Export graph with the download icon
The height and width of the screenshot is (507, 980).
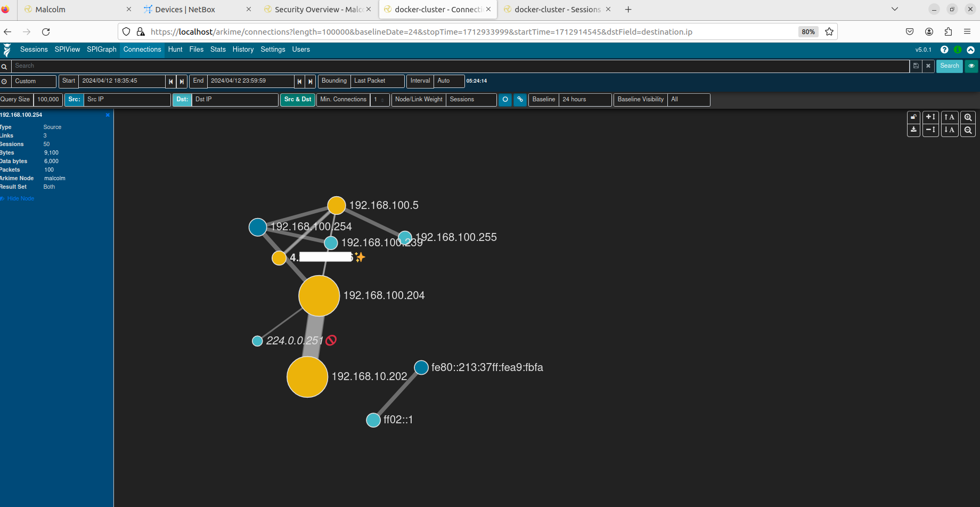pyautogui.click(x=913, y=130)
